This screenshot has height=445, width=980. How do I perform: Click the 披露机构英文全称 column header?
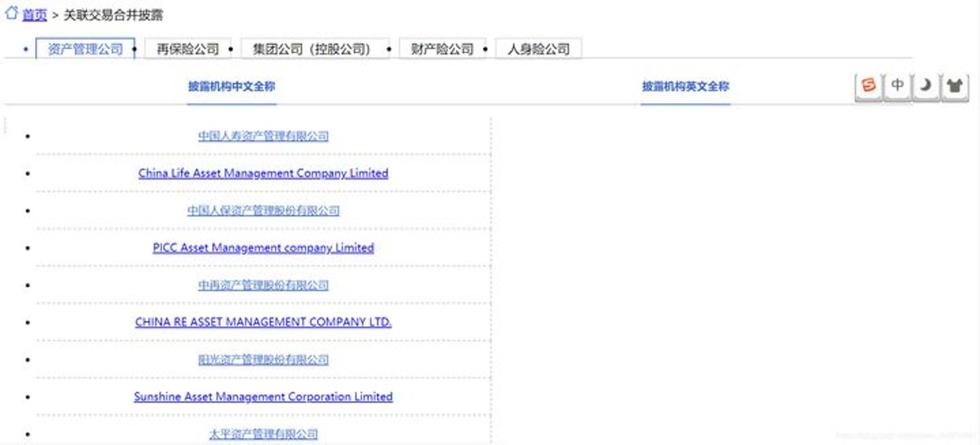[x=686, y=87]
